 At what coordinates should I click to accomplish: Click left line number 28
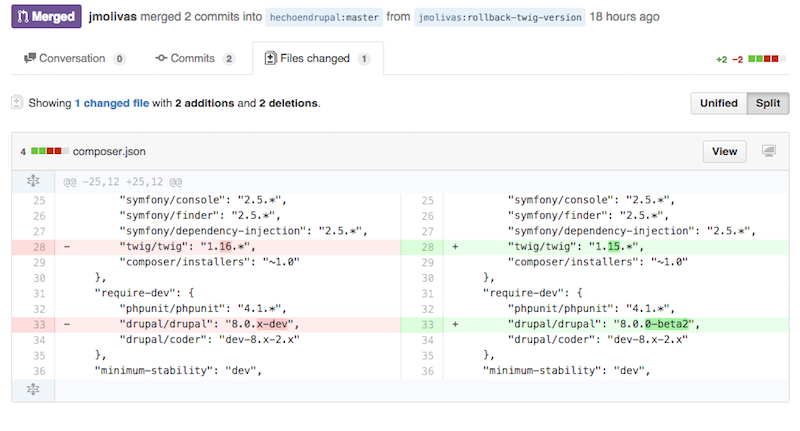click(x=39, y=247)
